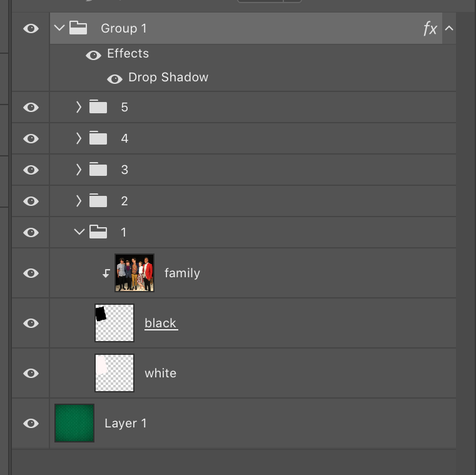Click the folder icon of Group 1
The image size is (476, 475).
[x=78, y=28]
